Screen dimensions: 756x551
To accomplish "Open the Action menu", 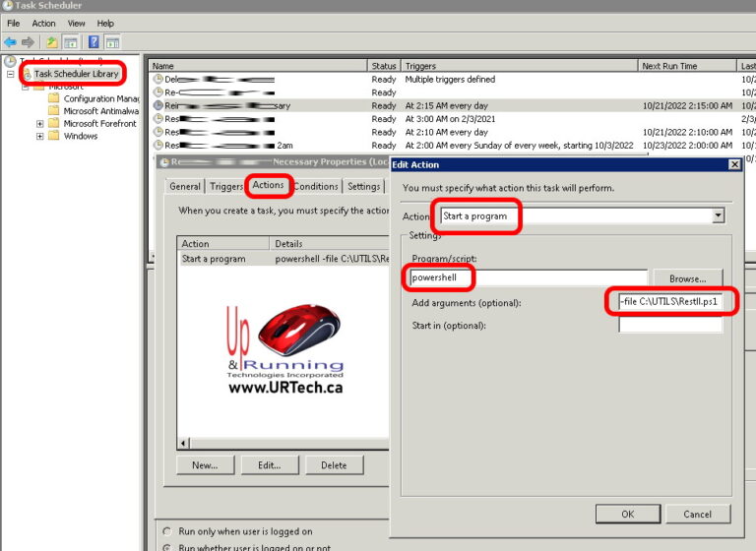I will 43,23.
